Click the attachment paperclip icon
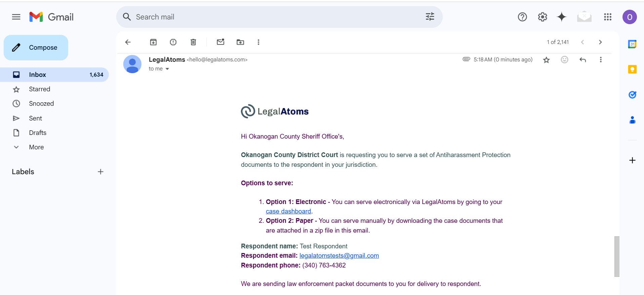The width and height of the screenshot is (644, 295). [x=466, y=59]
